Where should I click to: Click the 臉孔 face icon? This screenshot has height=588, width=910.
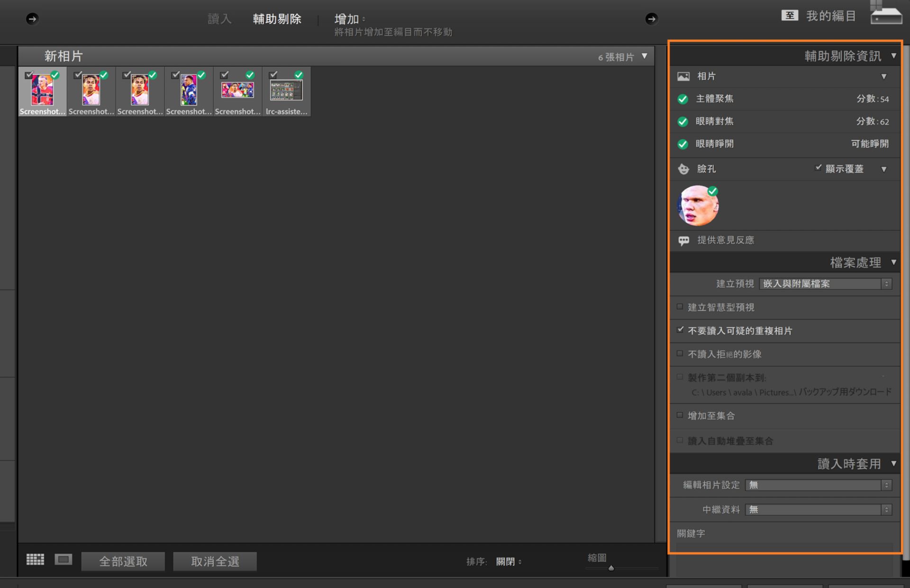tap(683, 169)
